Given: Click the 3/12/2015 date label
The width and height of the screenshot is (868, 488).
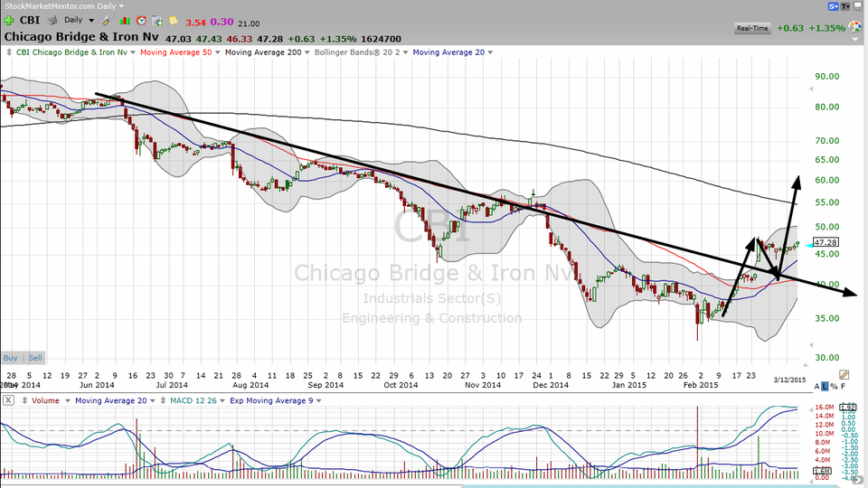Looking at the screenshot, I should (789, 380).
